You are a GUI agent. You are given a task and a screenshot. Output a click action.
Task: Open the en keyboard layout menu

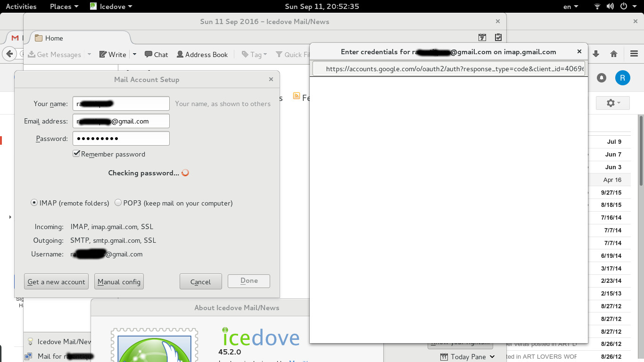[x=570, y=7]
